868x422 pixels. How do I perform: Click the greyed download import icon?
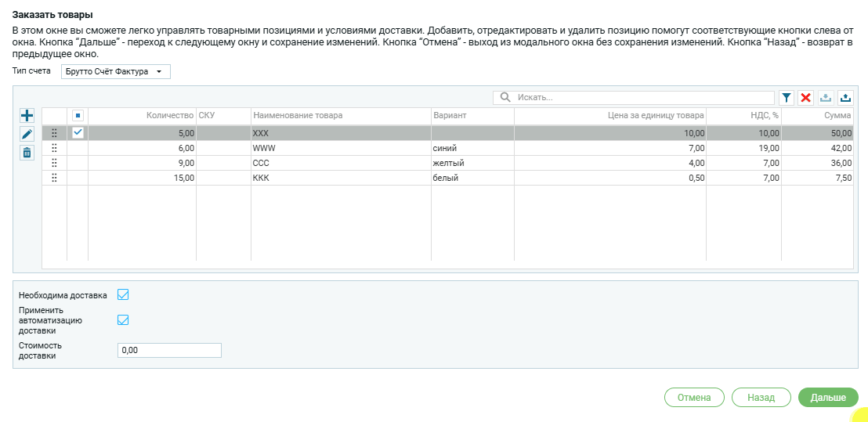(x=825, y=97)
